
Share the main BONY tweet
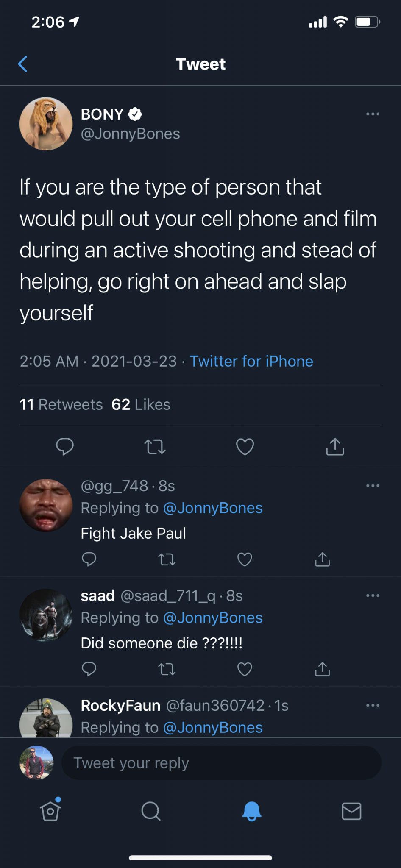point(335,447)
